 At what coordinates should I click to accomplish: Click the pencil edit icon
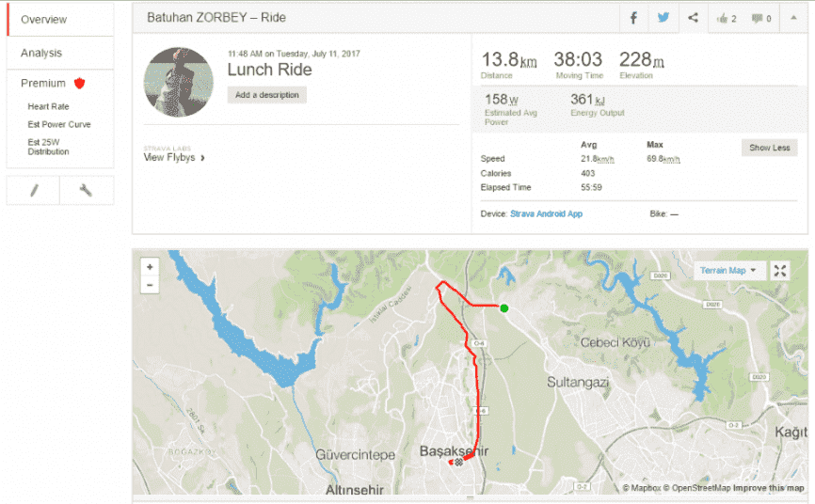coord(34,190)
